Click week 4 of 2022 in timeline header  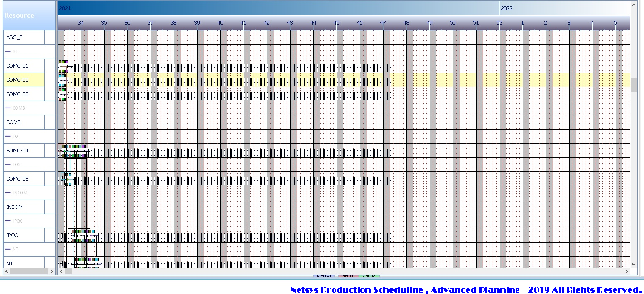[592, 23]
